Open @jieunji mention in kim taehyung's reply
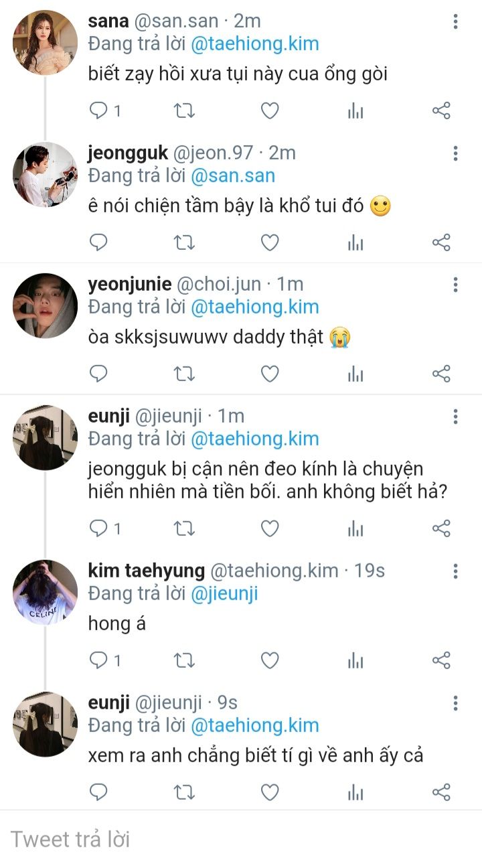The width and height of the screenshot is (482, 868). 224,593
